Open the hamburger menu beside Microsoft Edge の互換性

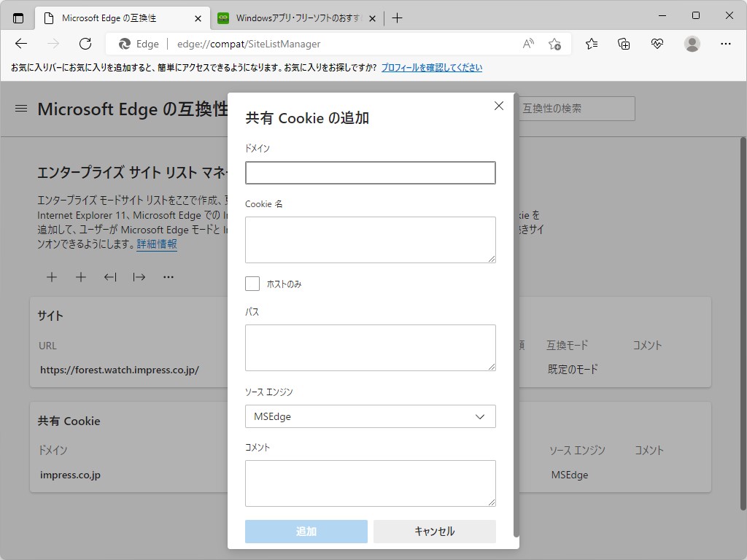pyautogui.click(x=20, y=109)
